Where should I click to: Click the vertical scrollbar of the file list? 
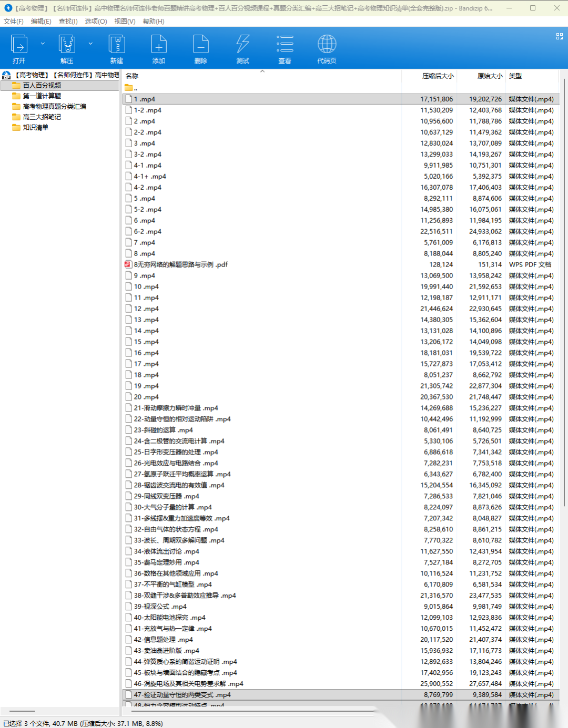pos(564,315)
